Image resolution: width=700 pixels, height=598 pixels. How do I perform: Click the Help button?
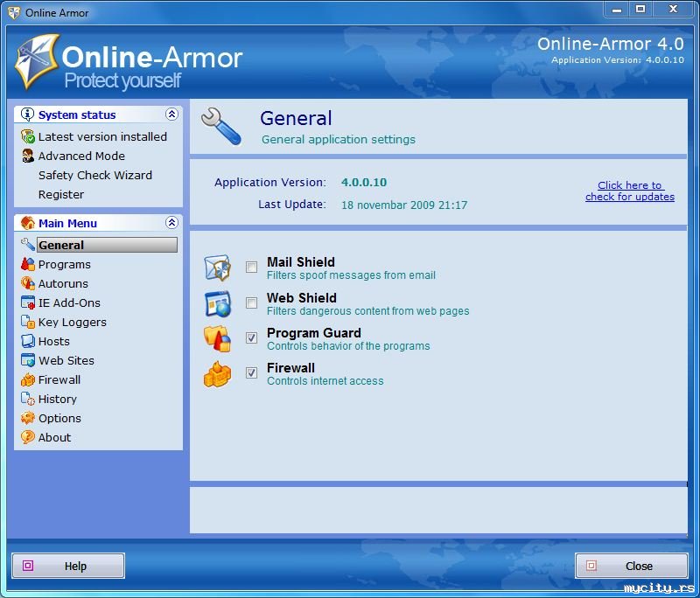(68, 566)
